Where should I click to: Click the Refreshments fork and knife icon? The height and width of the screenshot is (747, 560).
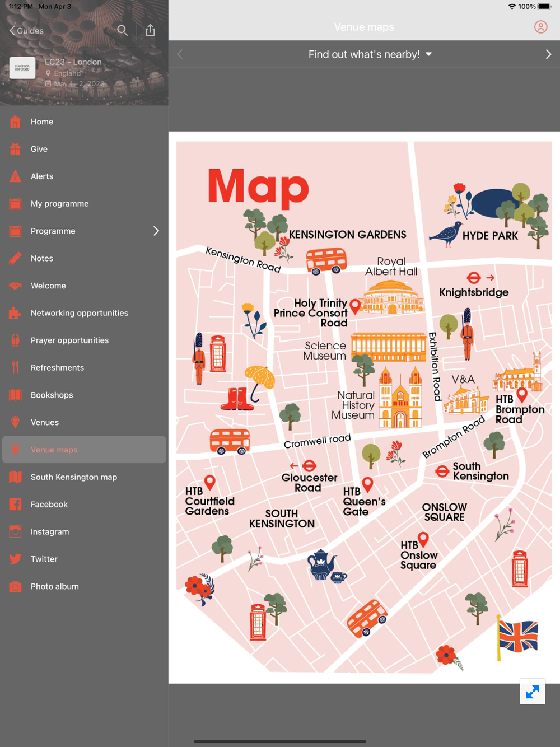[x=15, y=367]
